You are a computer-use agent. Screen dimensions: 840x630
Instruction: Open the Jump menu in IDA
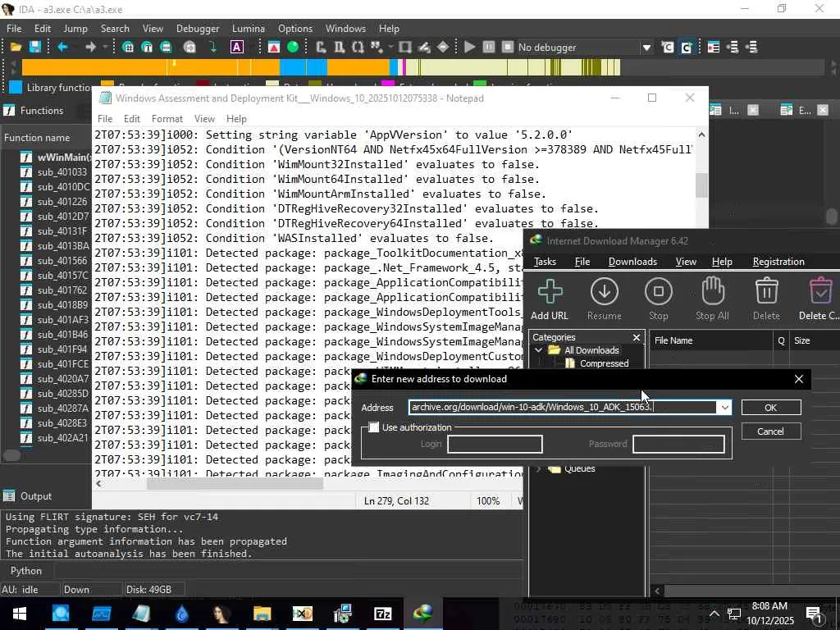[x=75, y=29]
